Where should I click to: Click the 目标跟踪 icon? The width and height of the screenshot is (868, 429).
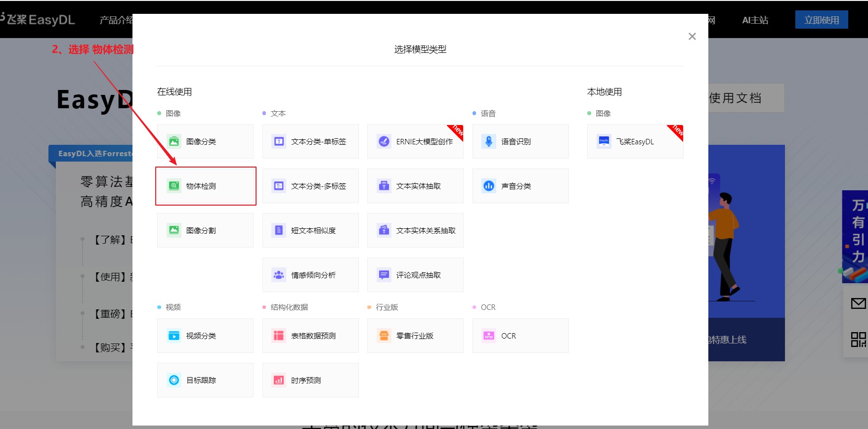[x=174, y=380]
